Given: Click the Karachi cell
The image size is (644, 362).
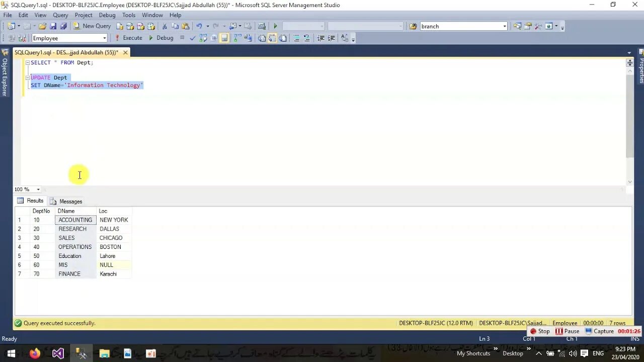Looking at the screenshot, I should 114,274.
